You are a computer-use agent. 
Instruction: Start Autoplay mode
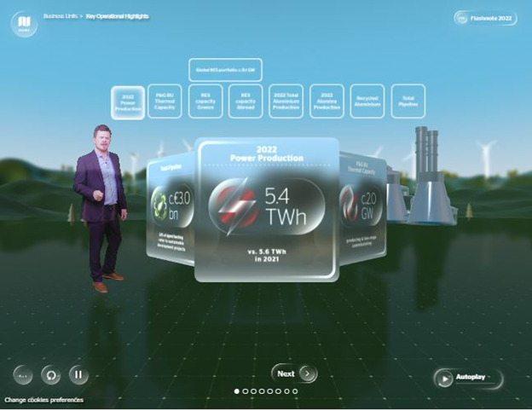click(468, 378)
